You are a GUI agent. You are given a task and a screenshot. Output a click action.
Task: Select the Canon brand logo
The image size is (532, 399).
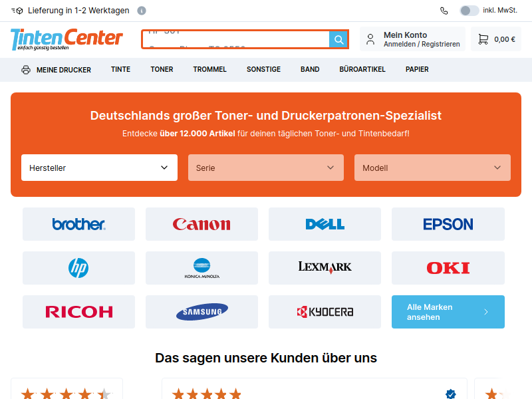201,224
